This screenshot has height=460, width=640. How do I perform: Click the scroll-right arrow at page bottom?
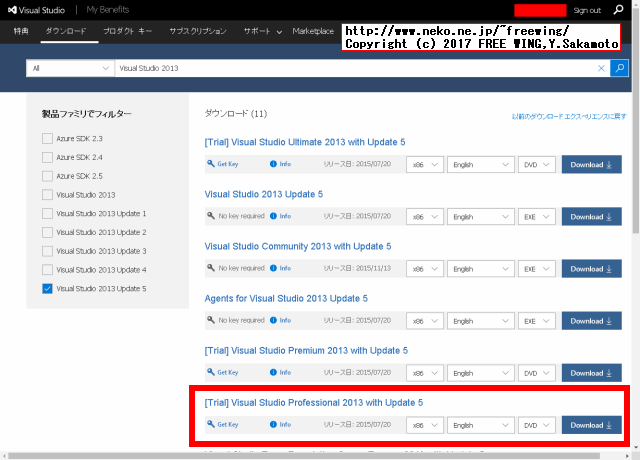pyautogui.click(x=628, y=456)
